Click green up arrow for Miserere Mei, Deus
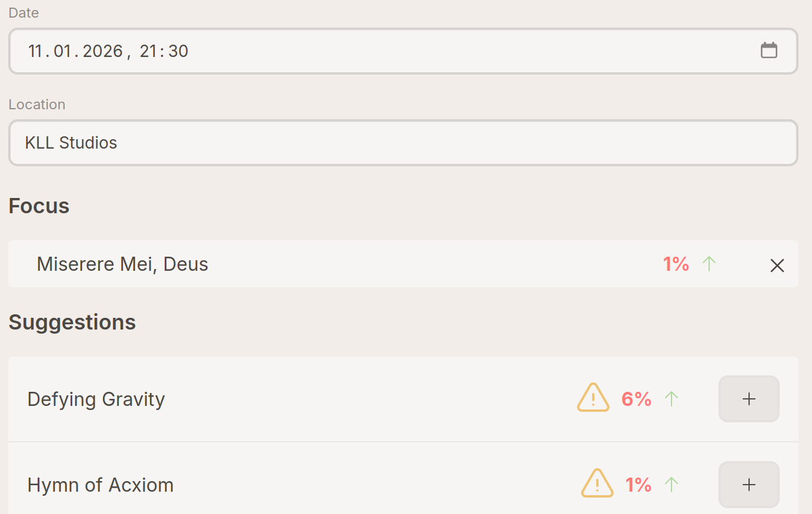 click(x=709, y=264)
